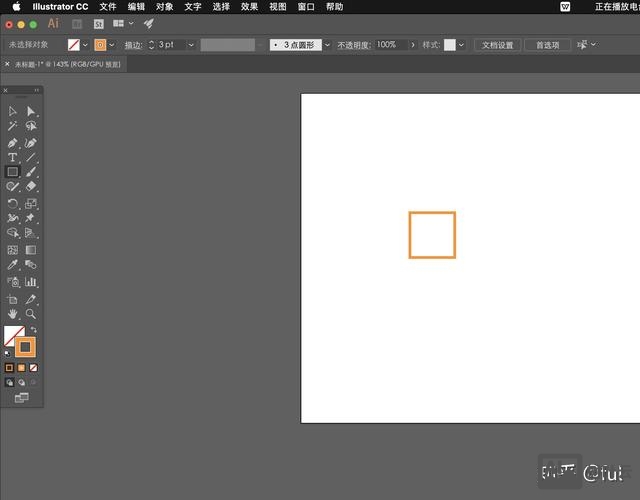Image resolution: width=640 pixels, height=500 pixels.
Task: Click the orange stroke swatch in toolbox
Action: coord(26,347)
